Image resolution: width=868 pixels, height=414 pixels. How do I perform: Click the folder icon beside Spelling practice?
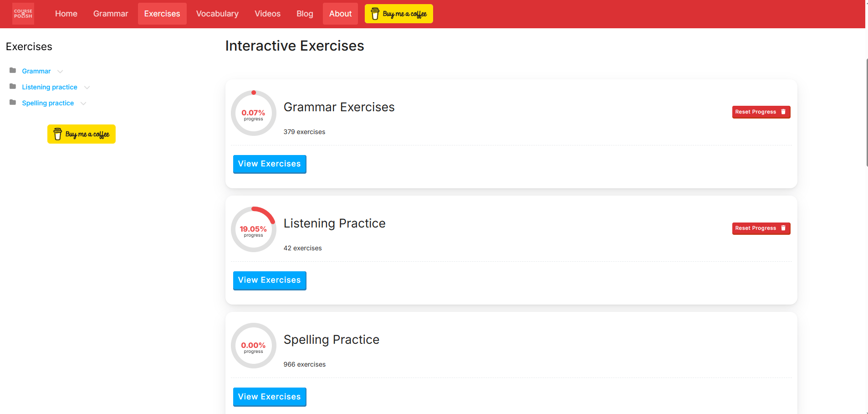pos(12,102)
